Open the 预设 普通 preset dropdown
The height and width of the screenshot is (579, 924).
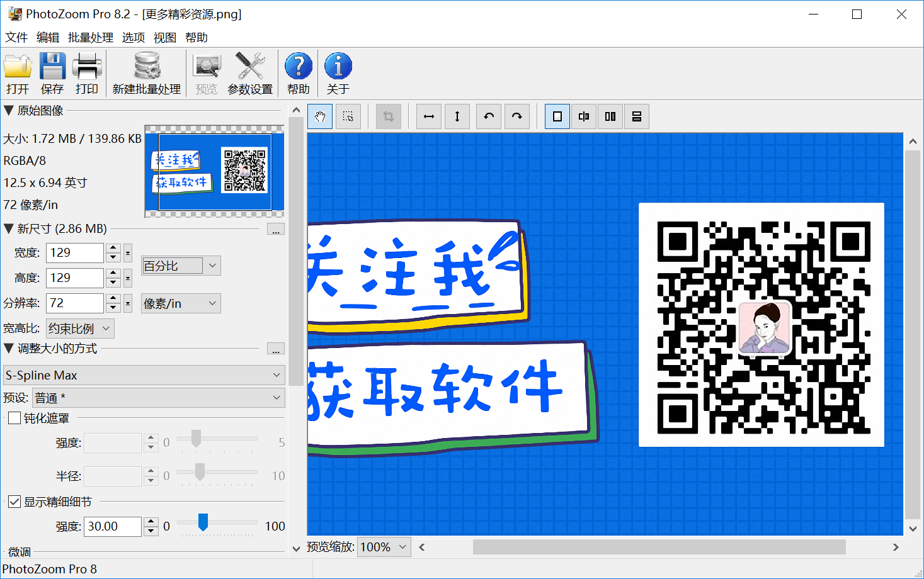click(x=158, y=398)
